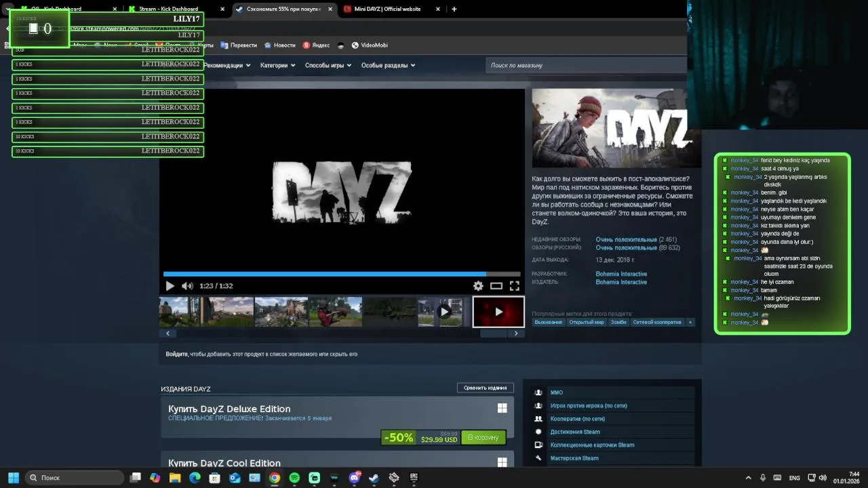Close the Mini DAYZ browser tab
This screenshot has height=488, width=868.
point(438,9)
